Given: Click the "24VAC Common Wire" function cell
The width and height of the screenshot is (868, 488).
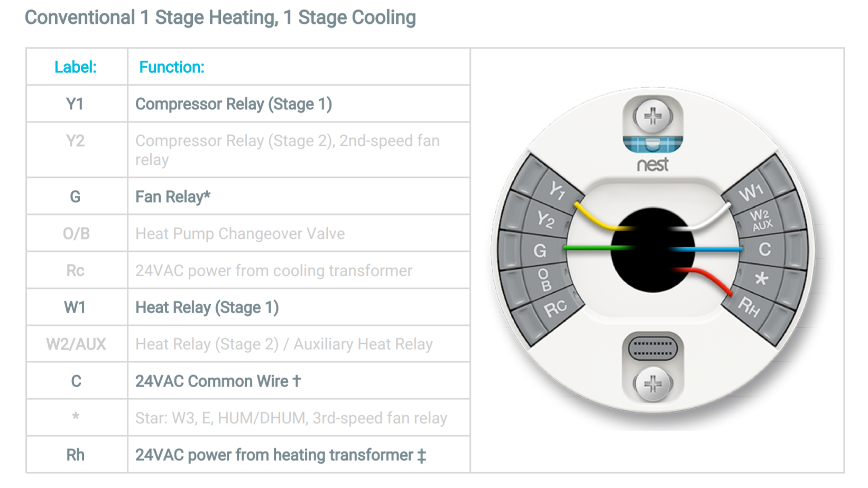Looking at the screenshot, I should (x=218, y=381).
